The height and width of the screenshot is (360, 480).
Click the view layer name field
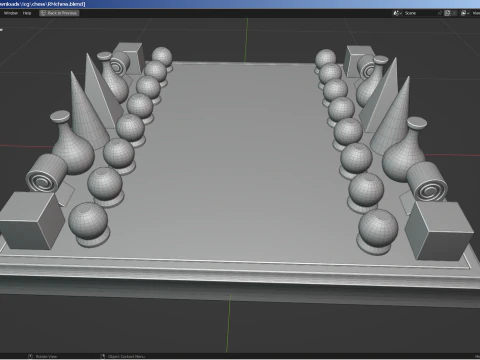[476, 13]
